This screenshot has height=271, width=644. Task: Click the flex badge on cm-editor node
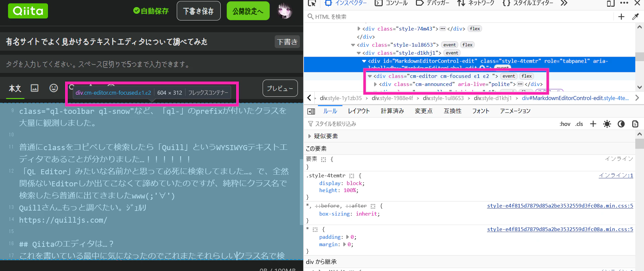click(526, 76)
